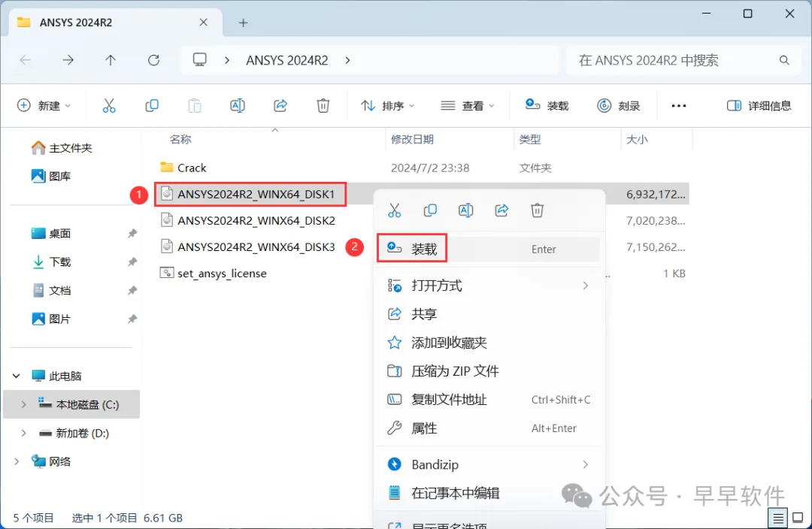Image resolution: width=812 pixels, height=529 pixels.
Task: Open 主文件夹 in sidebar
Action: (62, 148)
